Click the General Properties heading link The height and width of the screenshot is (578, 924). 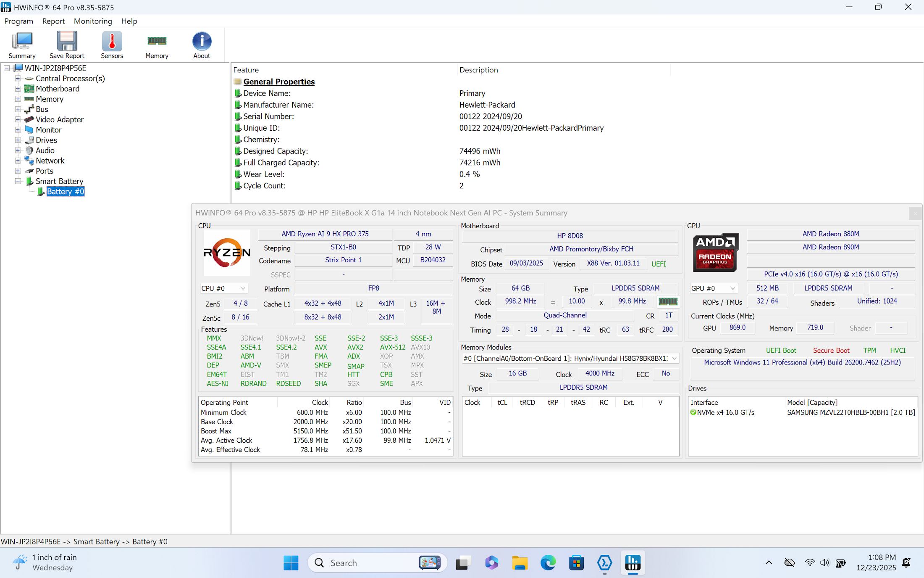(x=279, y=82)
